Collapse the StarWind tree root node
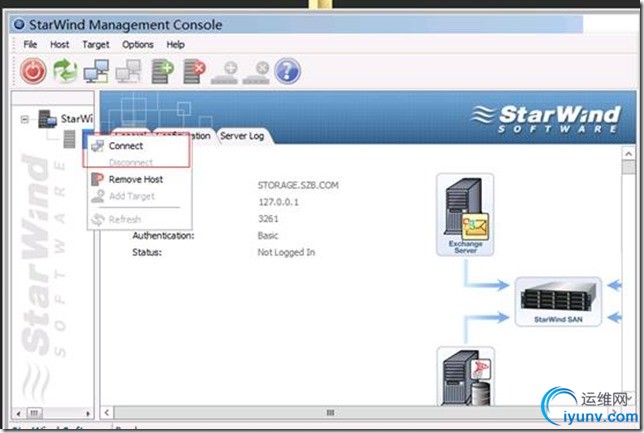 pos(25,120)
